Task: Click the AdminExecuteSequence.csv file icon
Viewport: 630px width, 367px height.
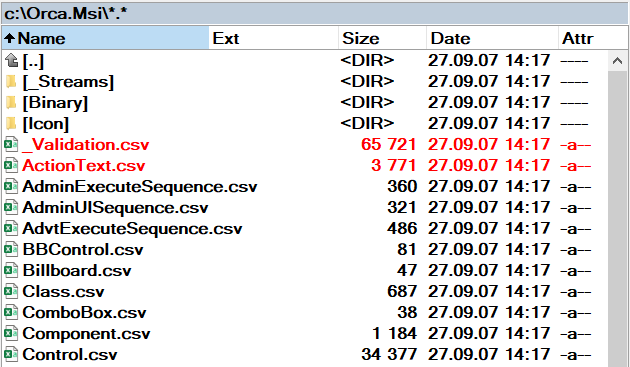Action: [x=11, y=187]
